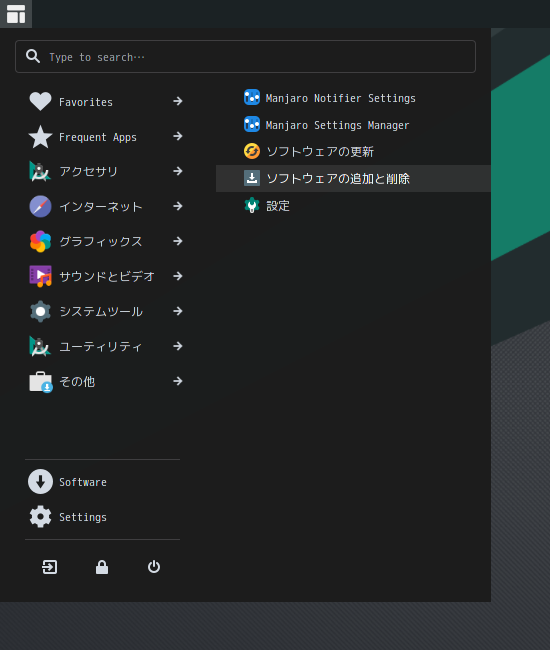Viewport: 550px width, 650px height.
Task: Select the インターネット category label
Action: [101, 206]
